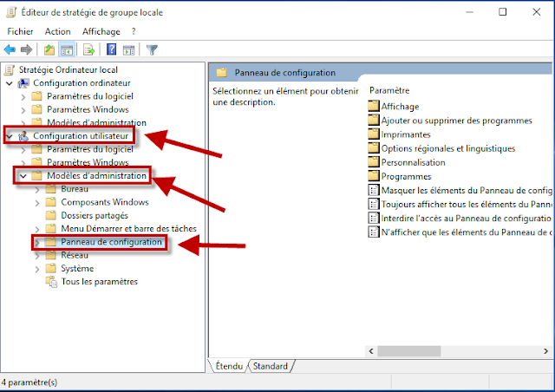Select Composants Windows in the tree

(105, 202)
